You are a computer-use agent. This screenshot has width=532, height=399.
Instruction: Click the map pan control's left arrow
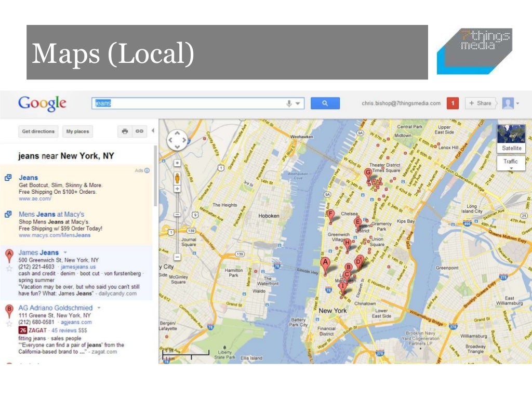point(170,140)
